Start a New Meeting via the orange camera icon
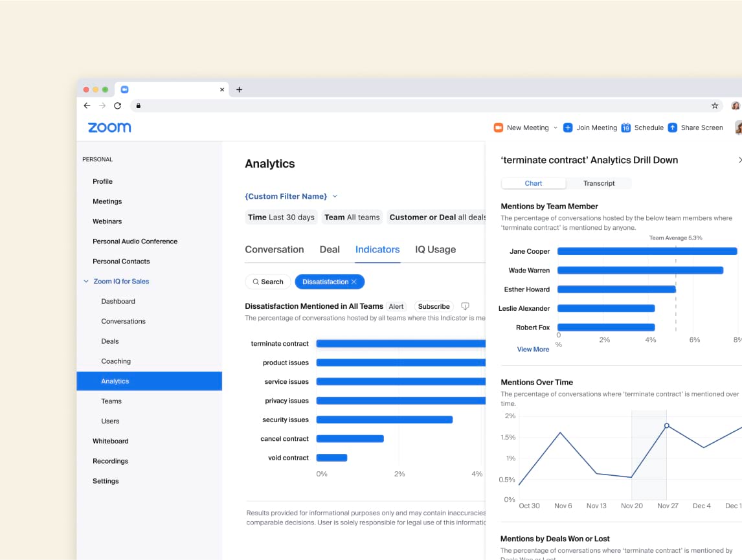The width and height of the screenshot is (742, 560). (498, 128)
